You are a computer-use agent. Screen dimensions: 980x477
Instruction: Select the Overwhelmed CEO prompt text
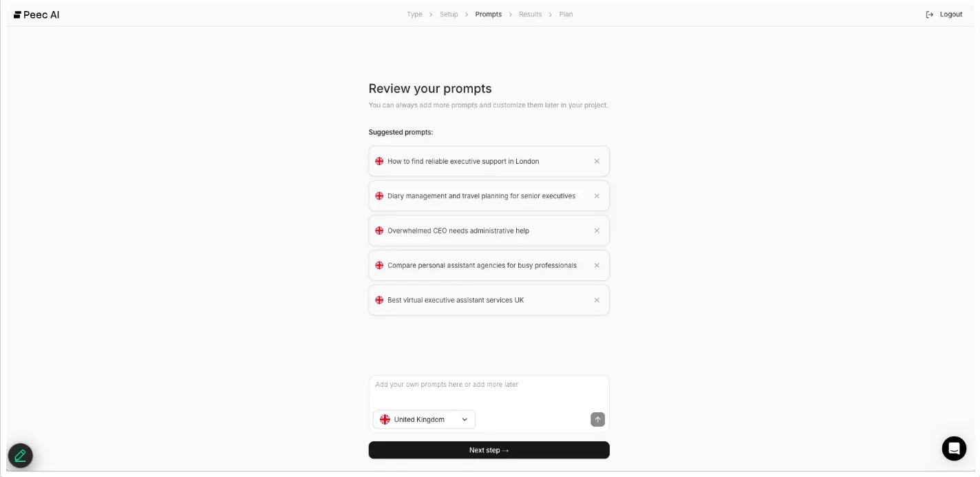[x=458, y=231]
